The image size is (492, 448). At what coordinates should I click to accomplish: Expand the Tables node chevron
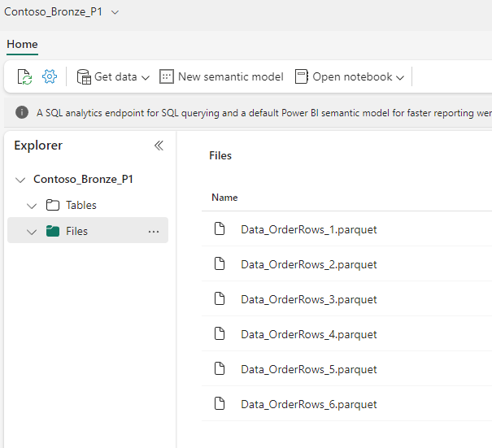pos(33,206)
